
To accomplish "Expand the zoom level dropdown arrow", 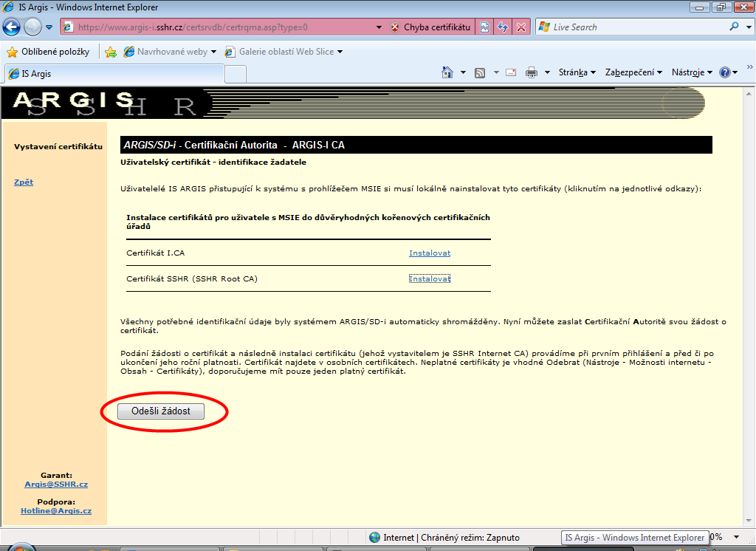I will (737, 537).
